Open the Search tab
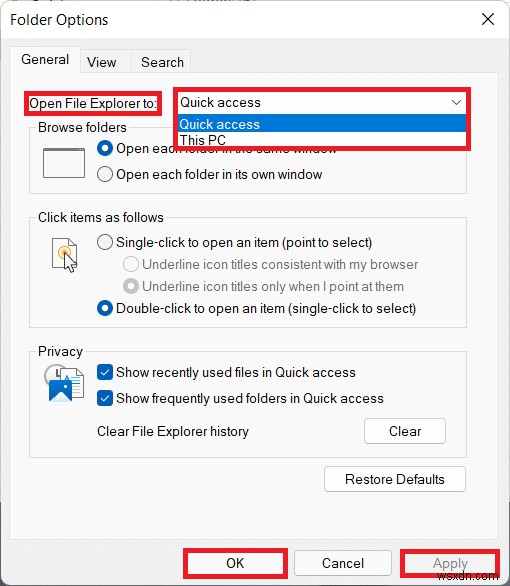 pos(162,62)
